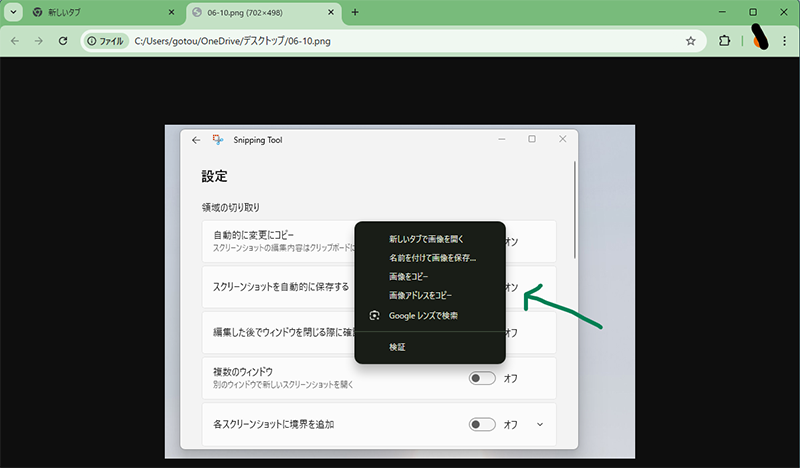Select the 06-10.png tab

(263, 12)
